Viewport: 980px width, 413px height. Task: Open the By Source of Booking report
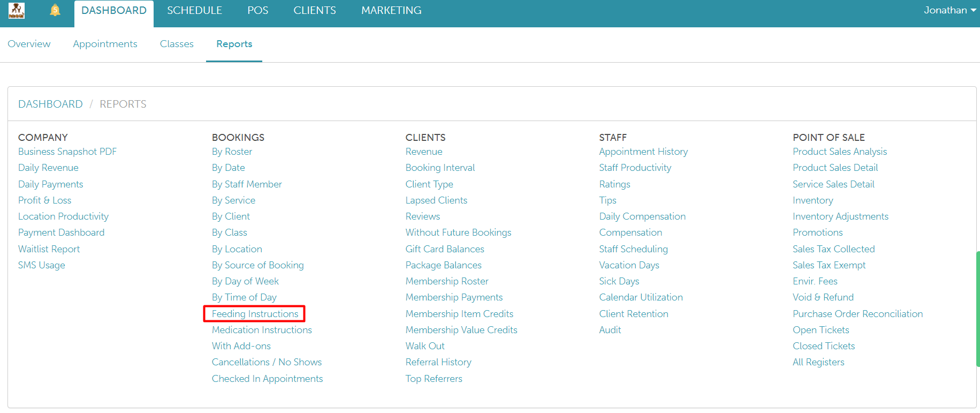[257, 265]
